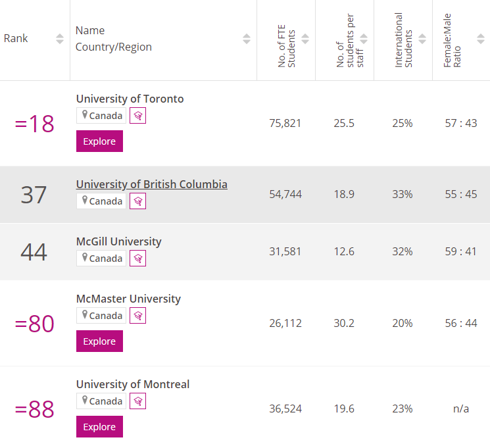Click students per staff value 19.6
This screenshot has width=490, height=448.
(344, 409)
